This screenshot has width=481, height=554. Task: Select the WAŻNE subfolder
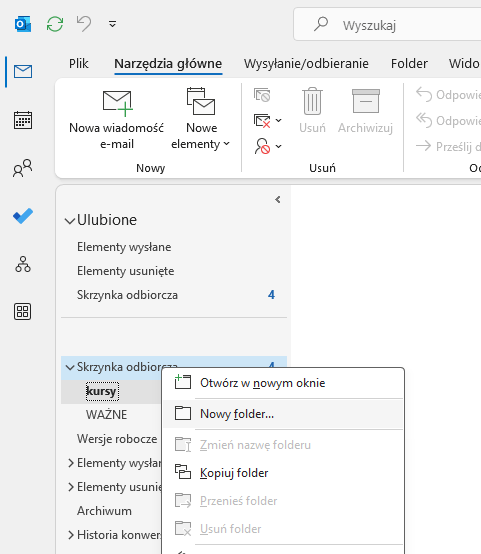[106, 415]
